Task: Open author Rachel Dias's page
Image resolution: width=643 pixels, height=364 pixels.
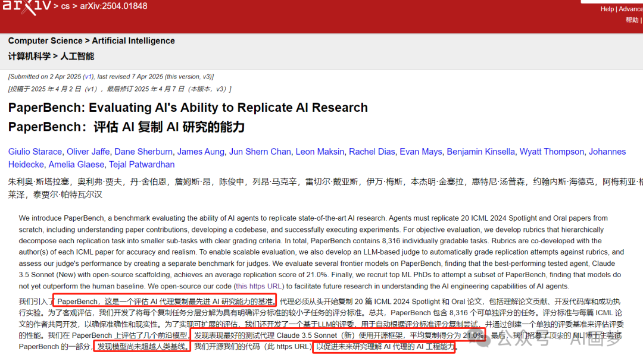Action: coord(372,152)
